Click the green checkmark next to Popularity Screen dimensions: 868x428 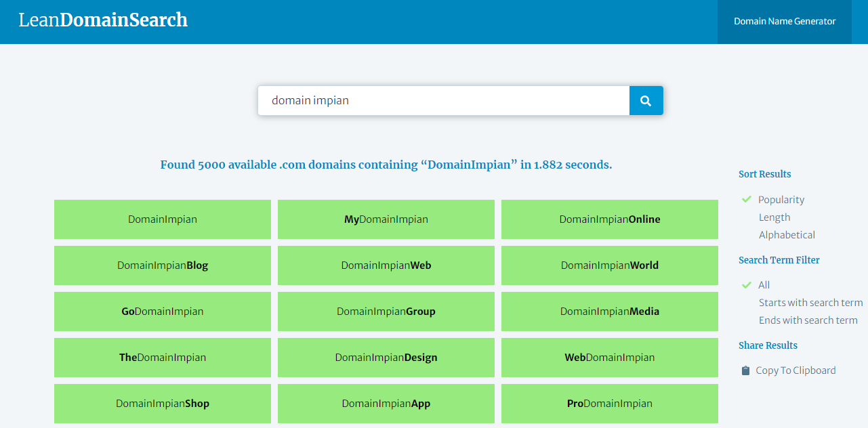pyautogui.click(x=746, y=199)
